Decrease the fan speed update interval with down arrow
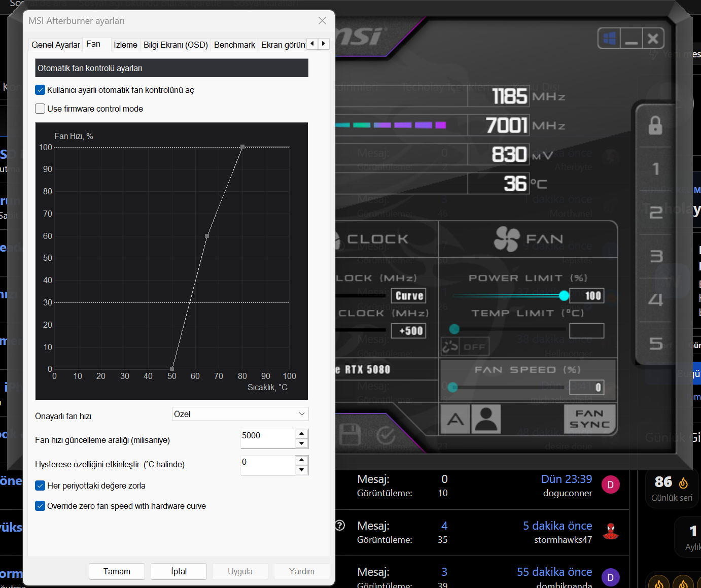The image size is (701, 588). coord(302,443)
